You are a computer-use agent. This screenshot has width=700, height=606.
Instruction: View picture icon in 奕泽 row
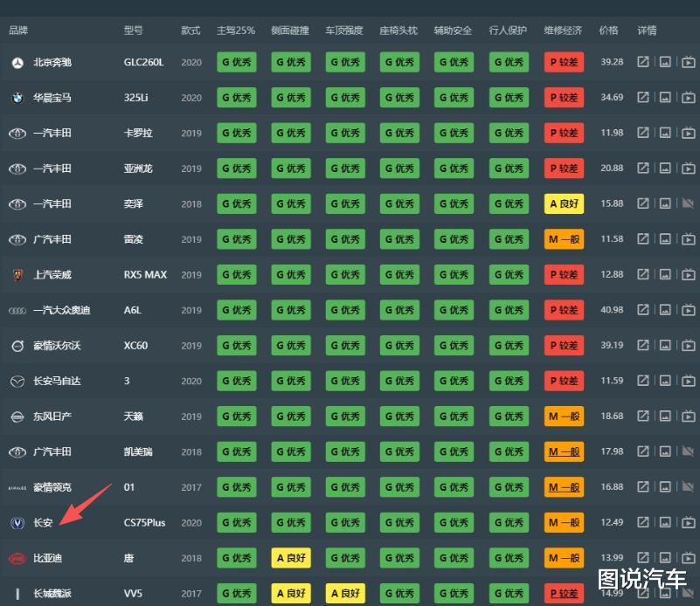coord(665,203)
